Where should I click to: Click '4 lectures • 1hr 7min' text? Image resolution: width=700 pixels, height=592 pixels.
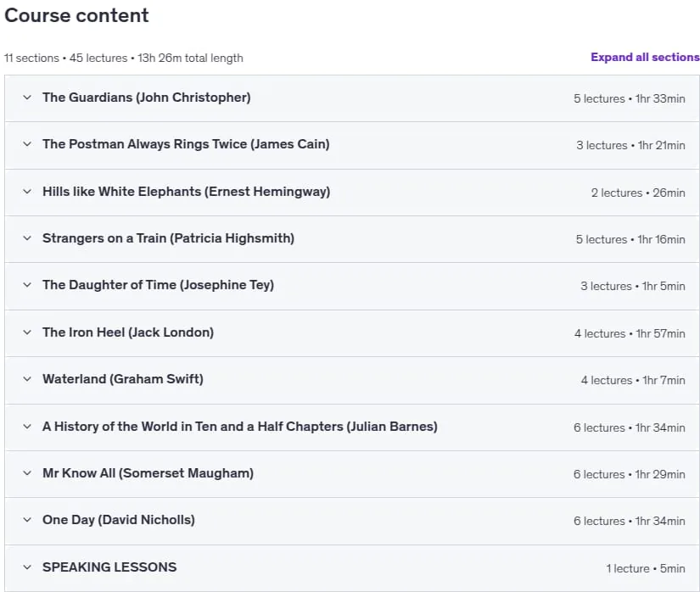(x=633, y=381)
